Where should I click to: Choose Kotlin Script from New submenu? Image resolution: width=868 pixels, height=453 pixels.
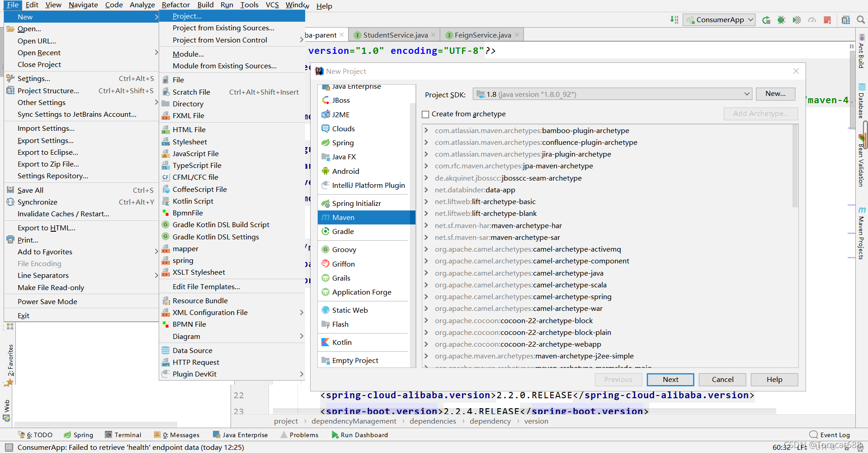[x=232, y=201]
